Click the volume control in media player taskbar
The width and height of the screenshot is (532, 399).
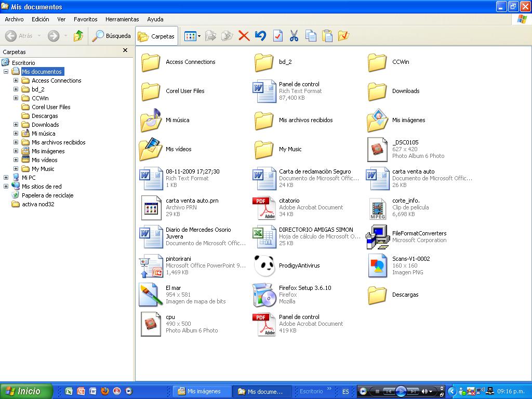pos(424,391)
